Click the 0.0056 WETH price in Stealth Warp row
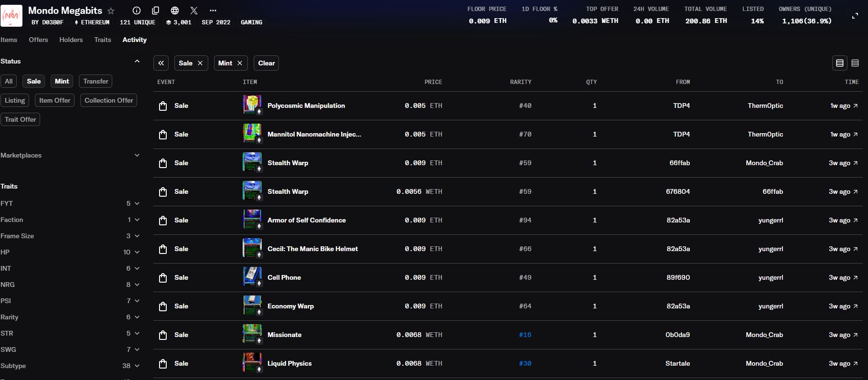 pyautogui.click(x=419, y=191)
